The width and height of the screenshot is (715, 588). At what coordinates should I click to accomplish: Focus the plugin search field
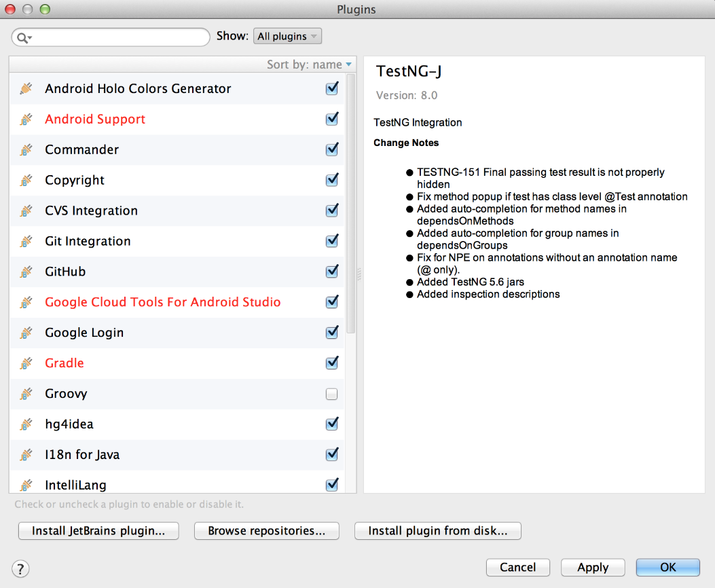[119, 37]
